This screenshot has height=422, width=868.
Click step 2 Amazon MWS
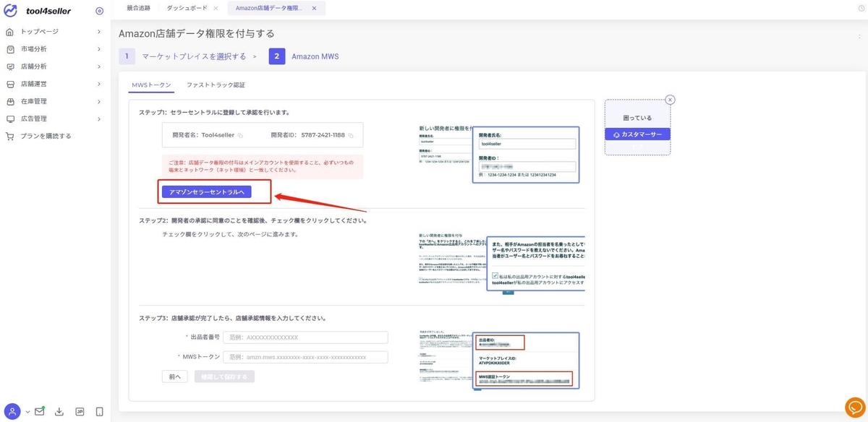[x=304, y=56]
